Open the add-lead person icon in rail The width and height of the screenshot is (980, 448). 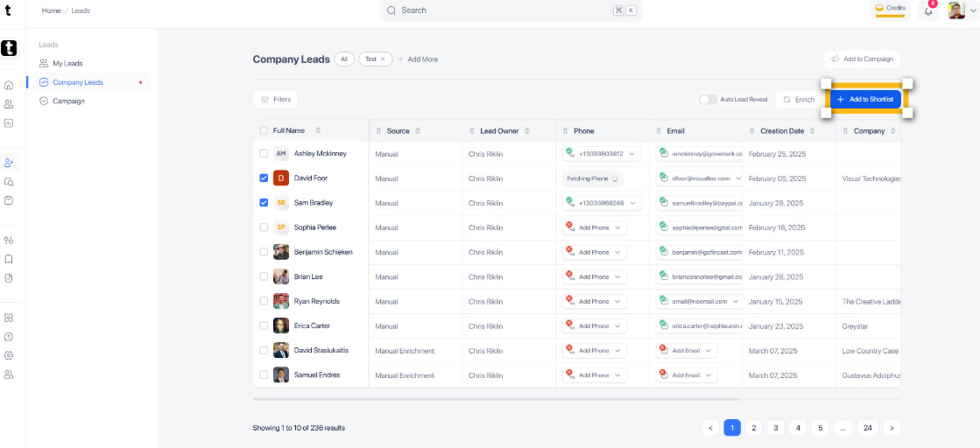coord(9,163)
